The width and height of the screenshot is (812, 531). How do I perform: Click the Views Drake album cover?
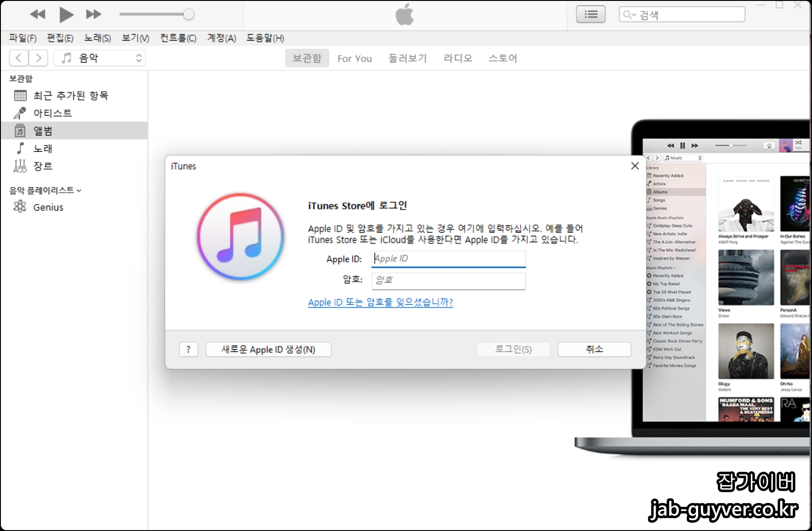(746, 278)
